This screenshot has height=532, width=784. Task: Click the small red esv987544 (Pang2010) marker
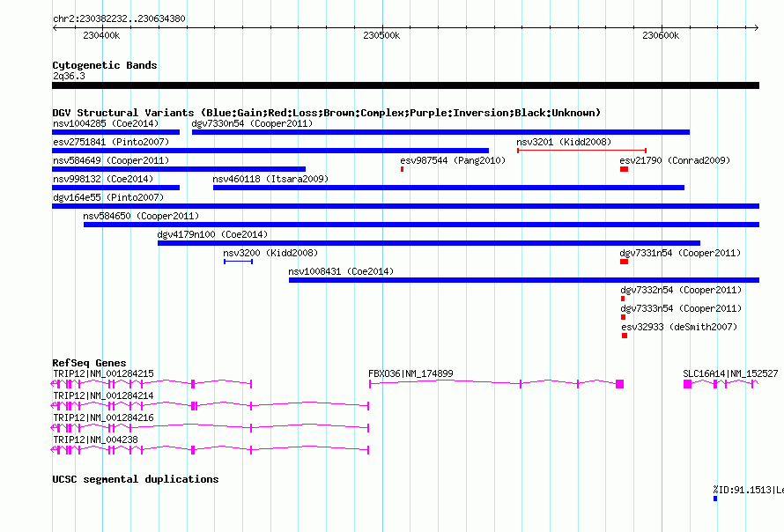click(x=402, y=169)
